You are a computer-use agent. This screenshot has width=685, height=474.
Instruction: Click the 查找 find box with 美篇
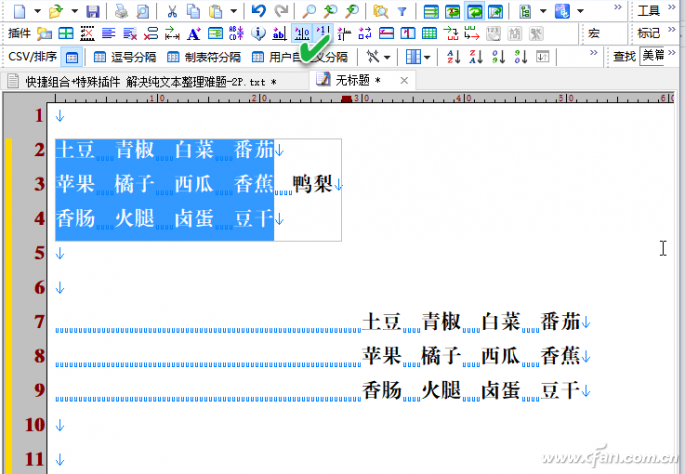point(651,56)
